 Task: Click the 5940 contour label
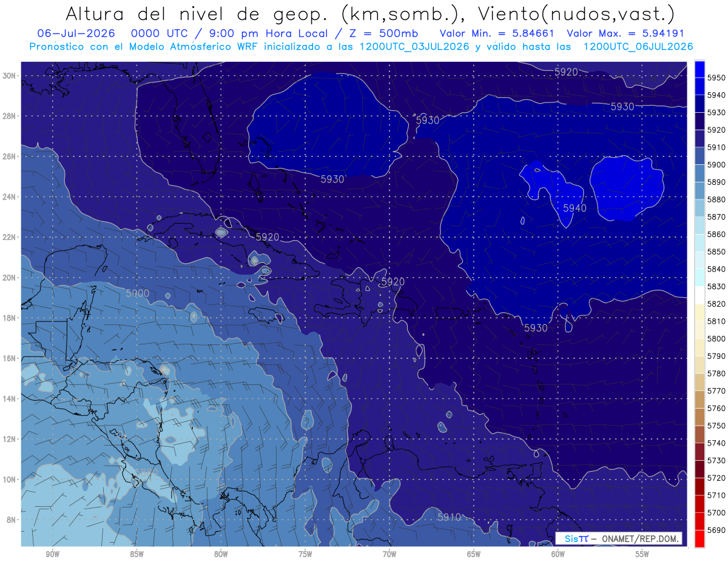[575, 208]
